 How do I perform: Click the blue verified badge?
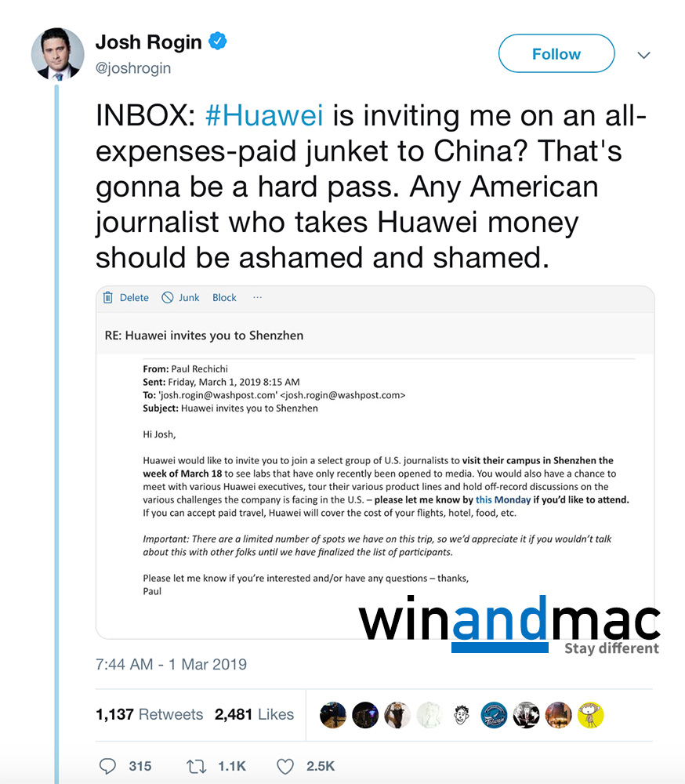pyautogui.click(x=218, y=41)
